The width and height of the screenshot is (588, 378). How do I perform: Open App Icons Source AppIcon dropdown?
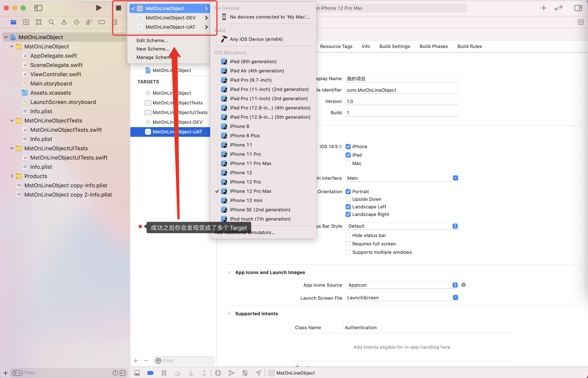pos(402,285)
